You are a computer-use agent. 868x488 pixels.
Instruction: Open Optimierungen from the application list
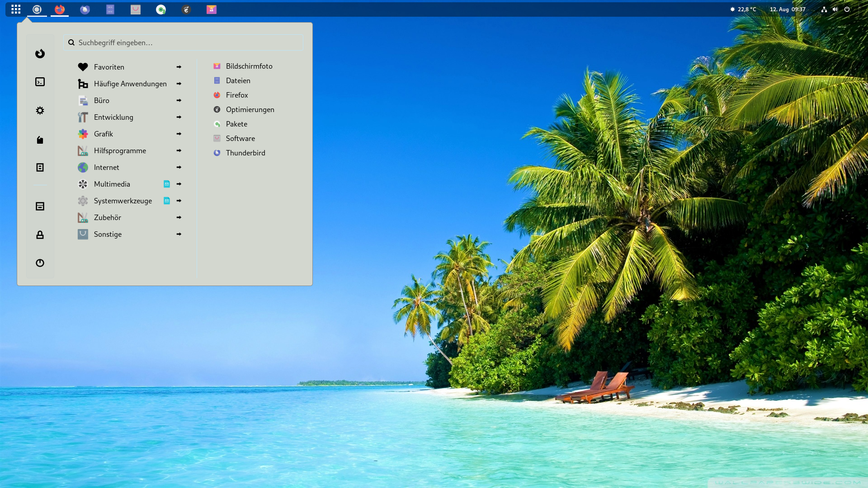250,109
